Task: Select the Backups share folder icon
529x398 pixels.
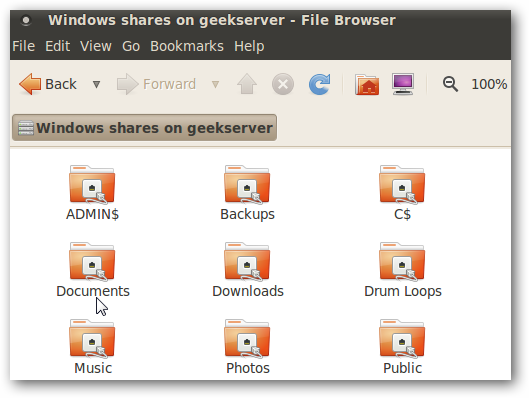Action: tap(247, 185)
